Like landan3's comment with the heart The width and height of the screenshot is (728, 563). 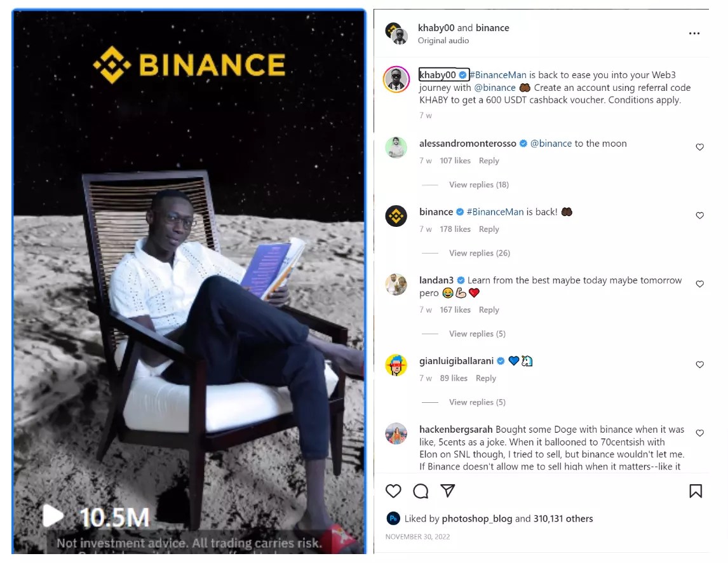pyautogui.click(x=699, y=284)
